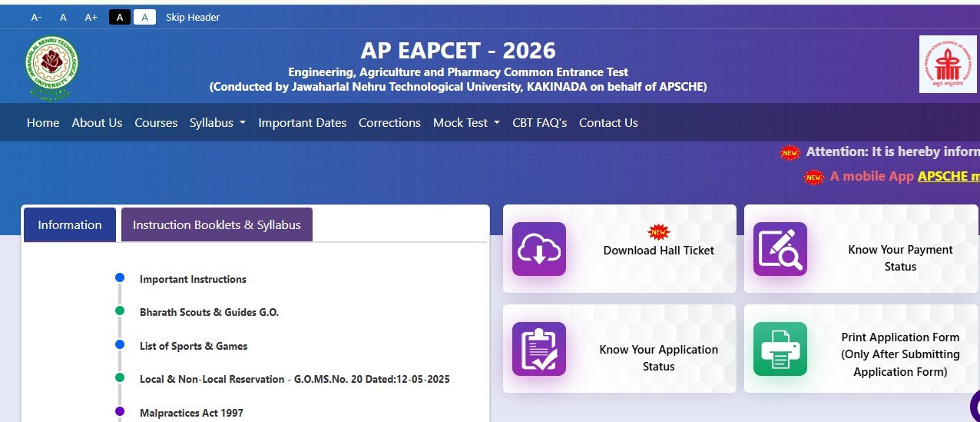Open the CBT FAQ's page
Viewport: 980px width, 422px height.
[x=540, y=122]
